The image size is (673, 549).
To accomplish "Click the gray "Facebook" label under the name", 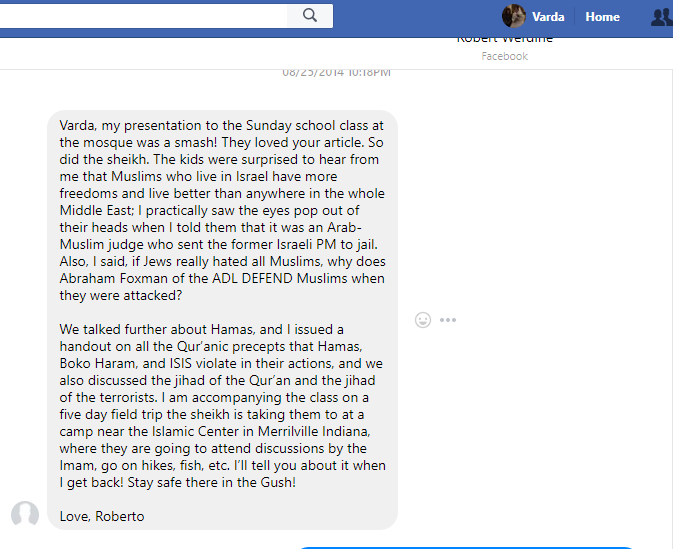I will tap(504, 57).
